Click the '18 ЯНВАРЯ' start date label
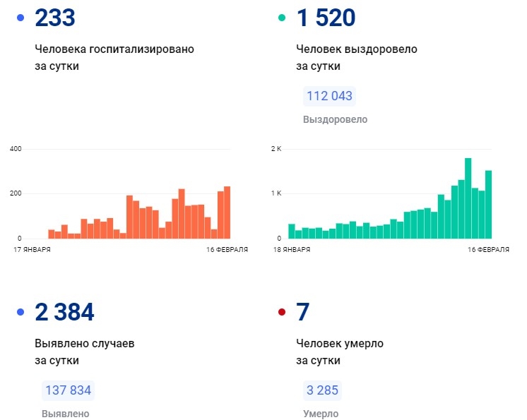 point(292,250)
